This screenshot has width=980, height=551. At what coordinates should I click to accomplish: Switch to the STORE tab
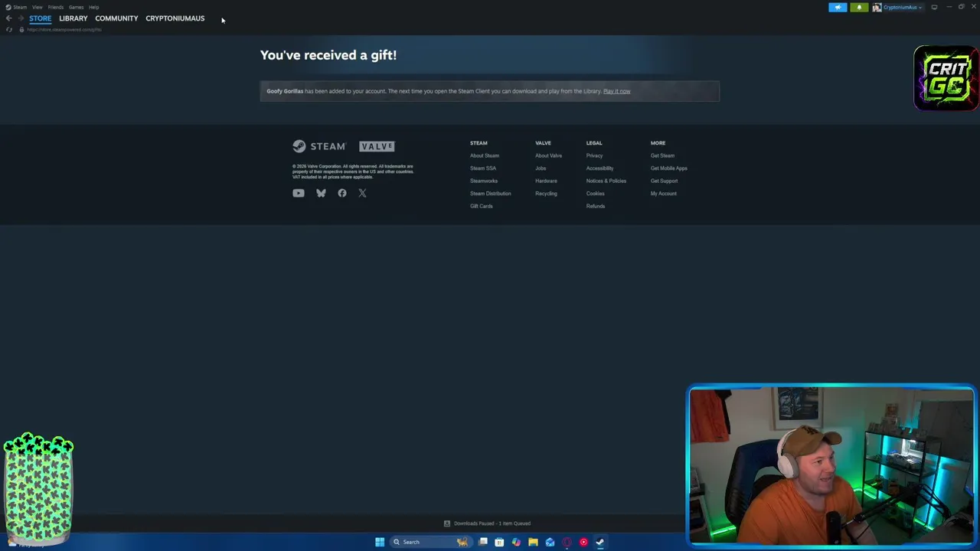pos(41,18)
